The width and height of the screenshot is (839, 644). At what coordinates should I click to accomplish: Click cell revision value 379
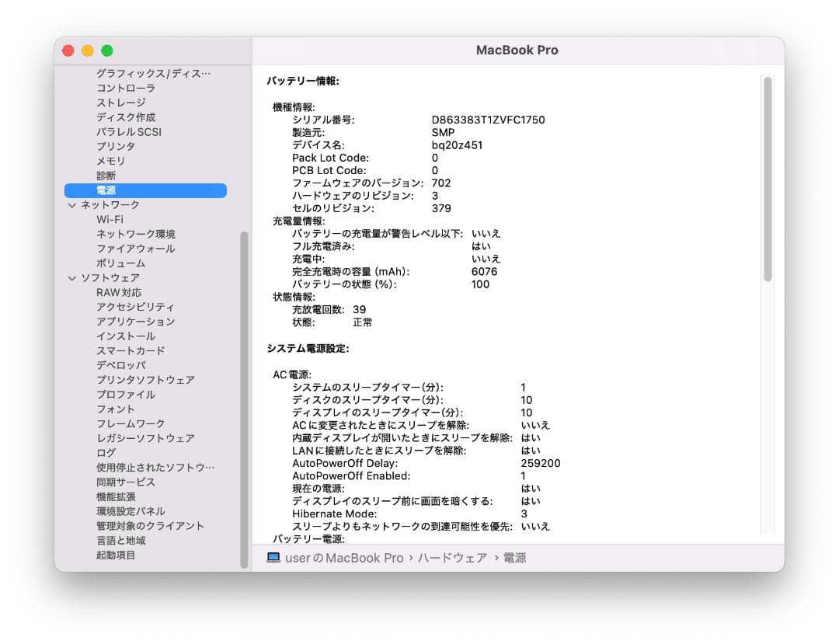[x=441, y=208]
